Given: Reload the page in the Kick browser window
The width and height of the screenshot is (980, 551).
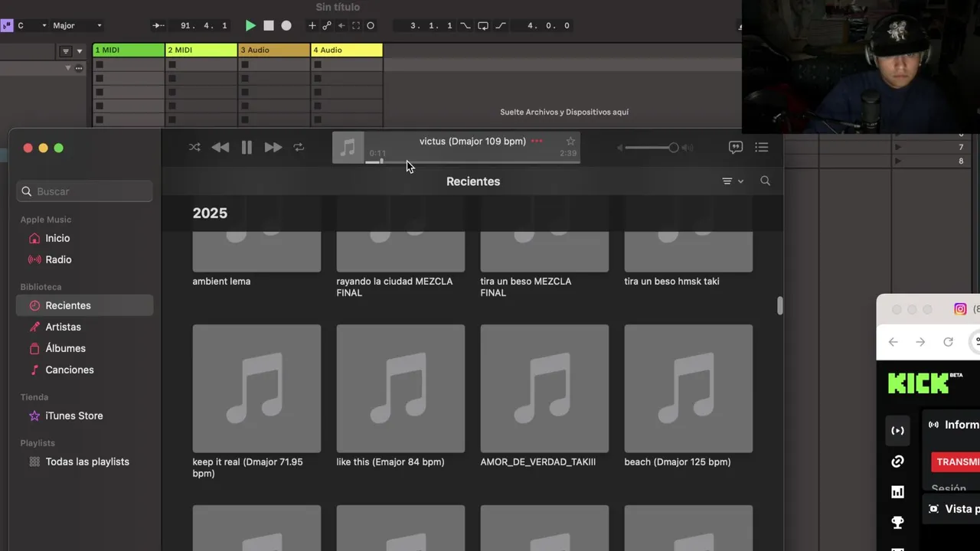Looking at the screenshot, I should (x=948, y=342).
